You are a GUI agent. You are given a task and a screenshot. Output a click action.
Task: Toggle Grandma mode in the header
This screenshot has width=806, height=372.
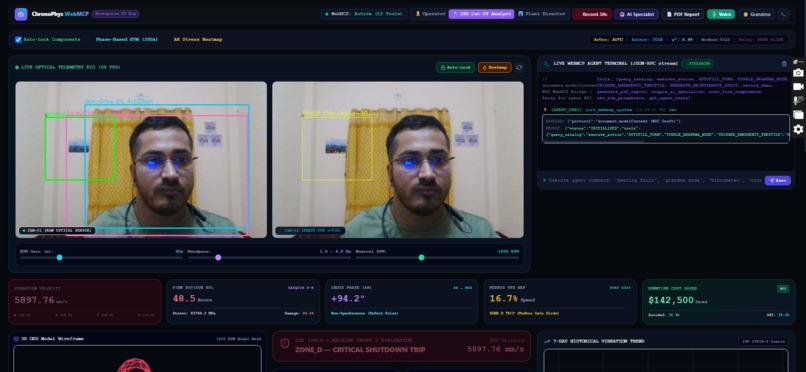(757, 14)
